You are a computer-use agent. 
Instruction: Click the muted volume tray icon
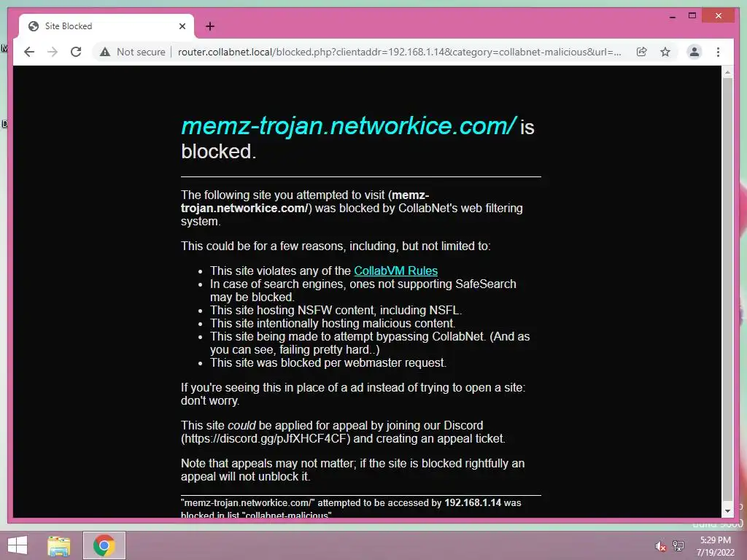(660, 545)
